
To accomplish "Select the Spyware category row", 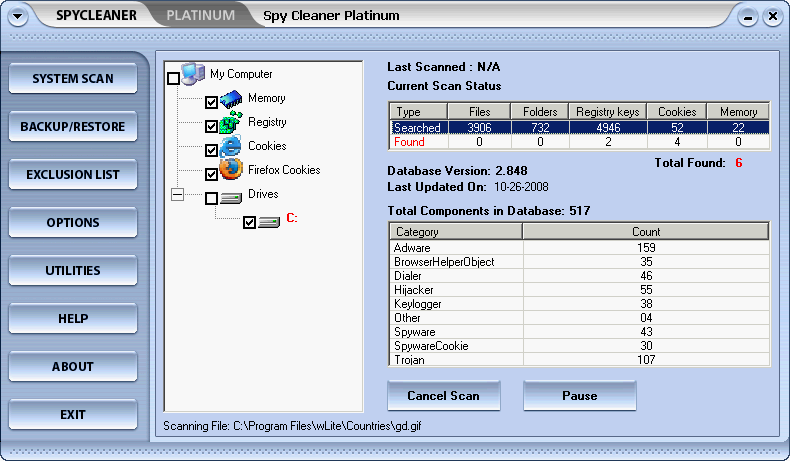I will point(579,332).
